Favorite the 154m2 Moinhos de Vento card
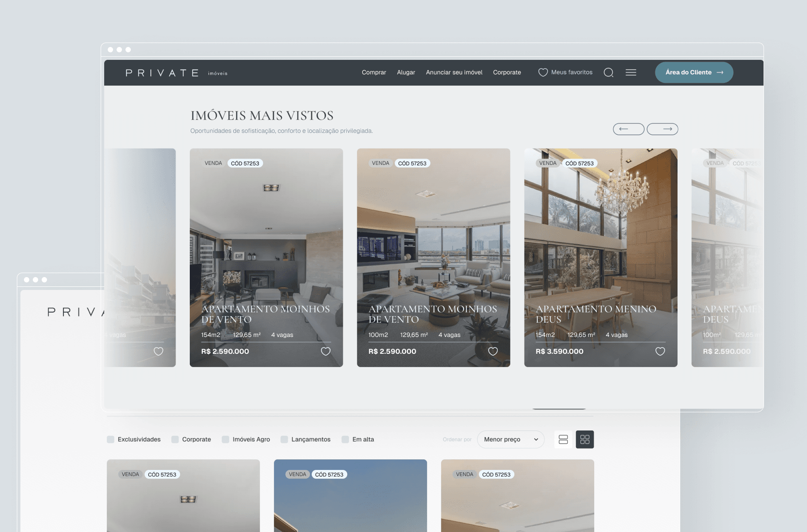Image resolution: width=807 pixels, height=532 pixels. click(x=325, y=351)
